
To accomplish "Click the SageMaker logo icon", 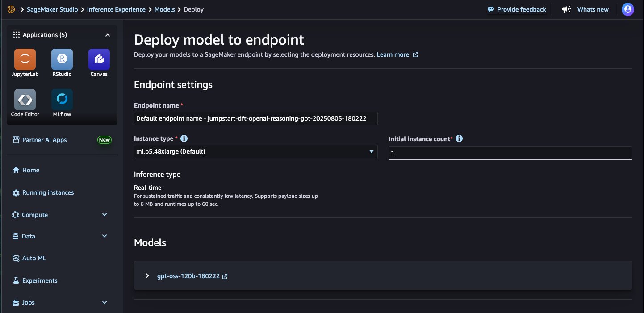I will coord(11,9).
